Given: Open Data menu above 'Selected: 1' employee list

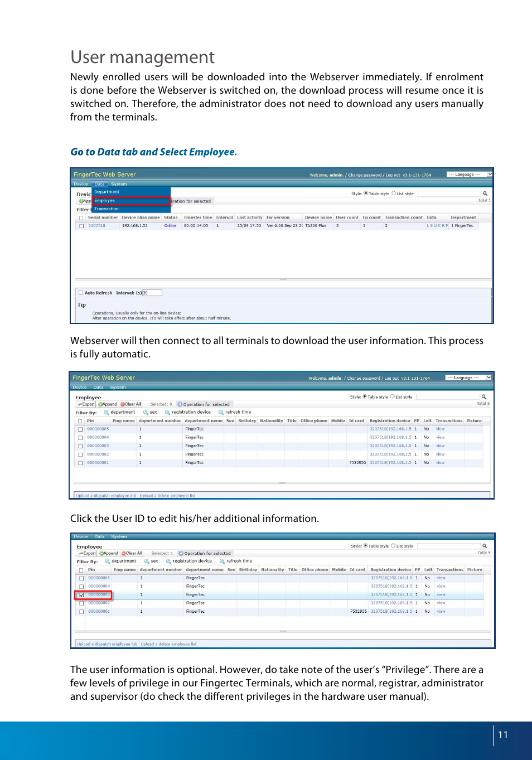Looking at the screenshot, I should point(99,536).
